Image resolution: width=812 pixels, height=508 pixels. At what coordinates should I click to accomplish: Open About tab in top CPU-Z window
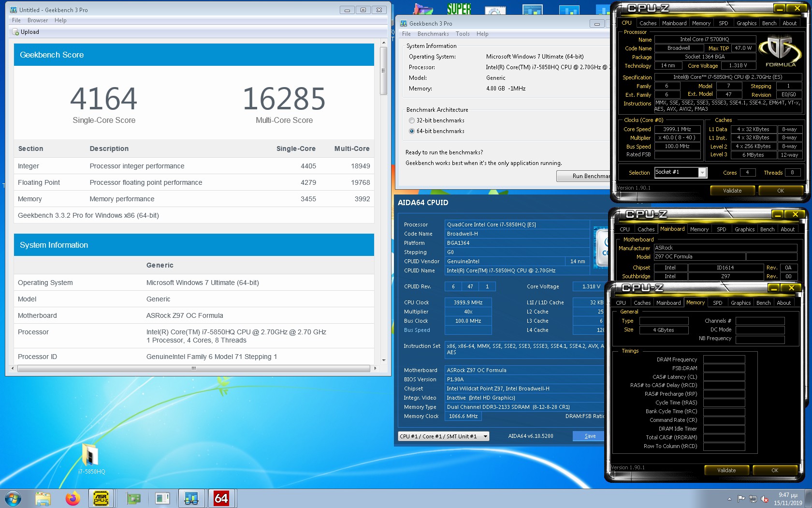tap(789, 23)
